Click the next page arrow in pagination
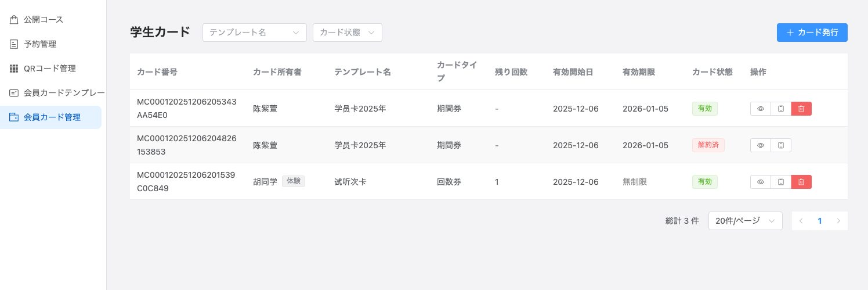868x290 pixels. coord(838,221)
